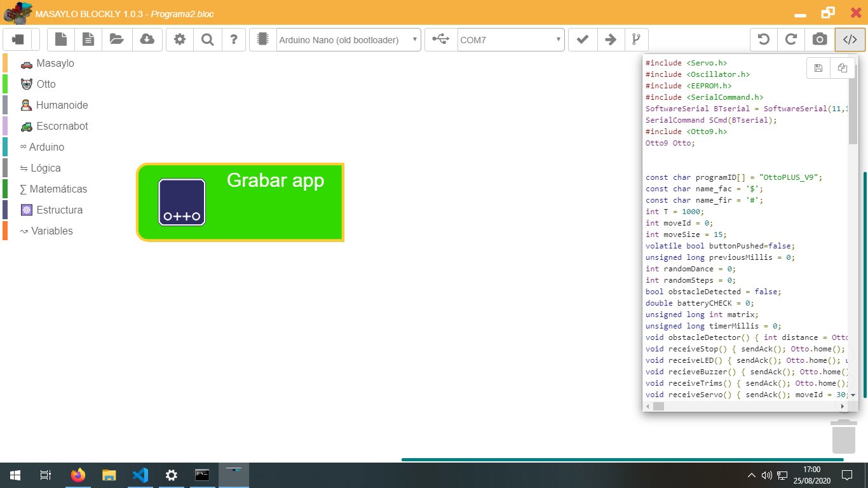
Task: Upload the program with the arrow button
Action: [x=610, y=39]
